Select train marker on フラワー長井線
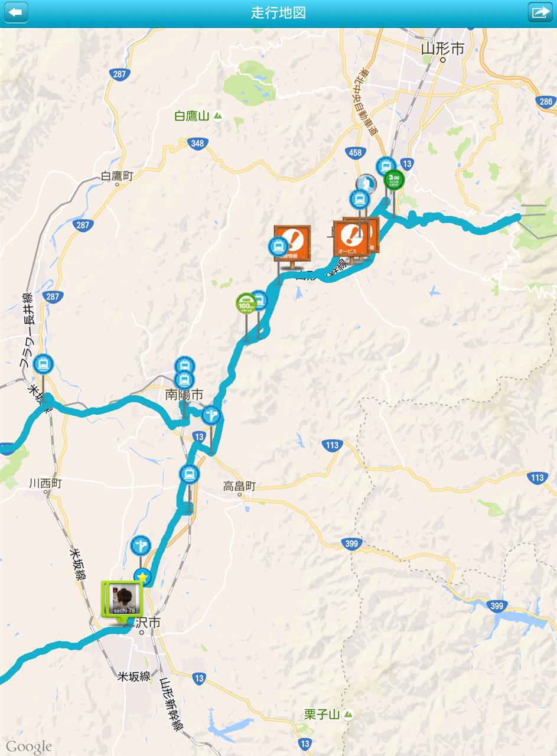This screenshot has width=557, height=756. click(x=42, y=364)
